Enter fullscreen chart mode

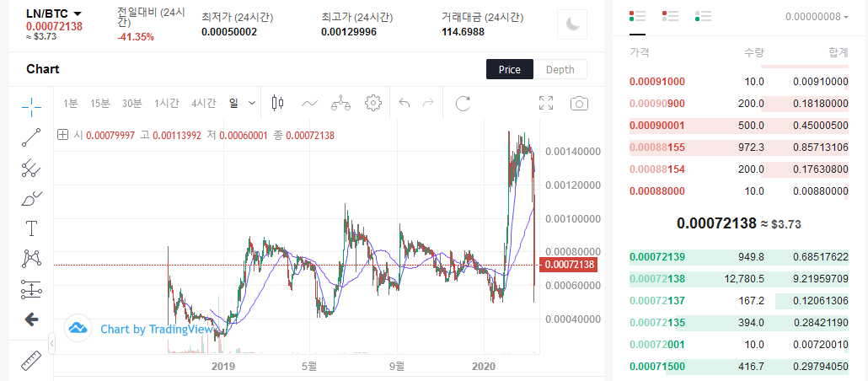tap(546, 103)
